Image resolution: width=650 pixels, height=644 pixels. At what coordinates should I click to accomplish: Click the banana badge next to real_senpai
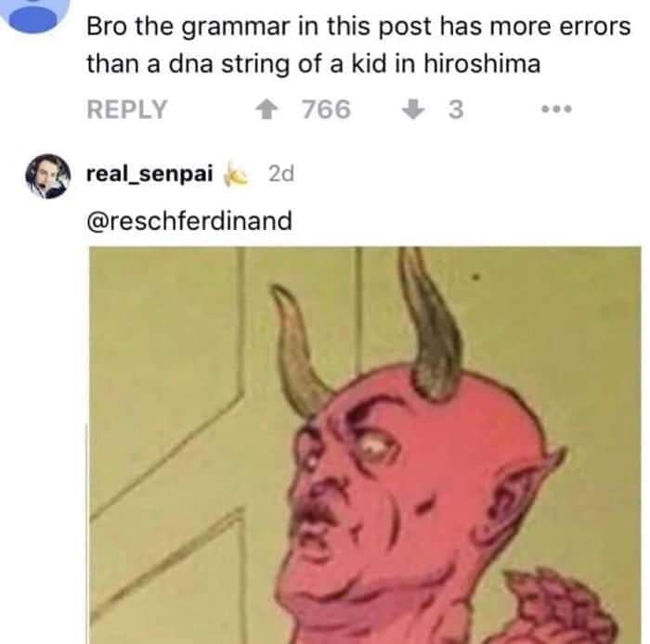[x=236, y=176]
